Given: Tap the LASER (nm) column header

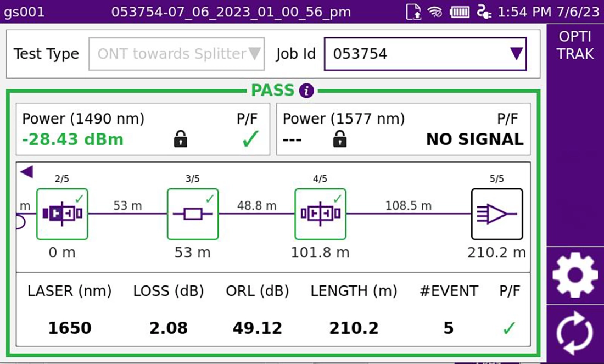Looking at the screenshot, I should [69, 291].
